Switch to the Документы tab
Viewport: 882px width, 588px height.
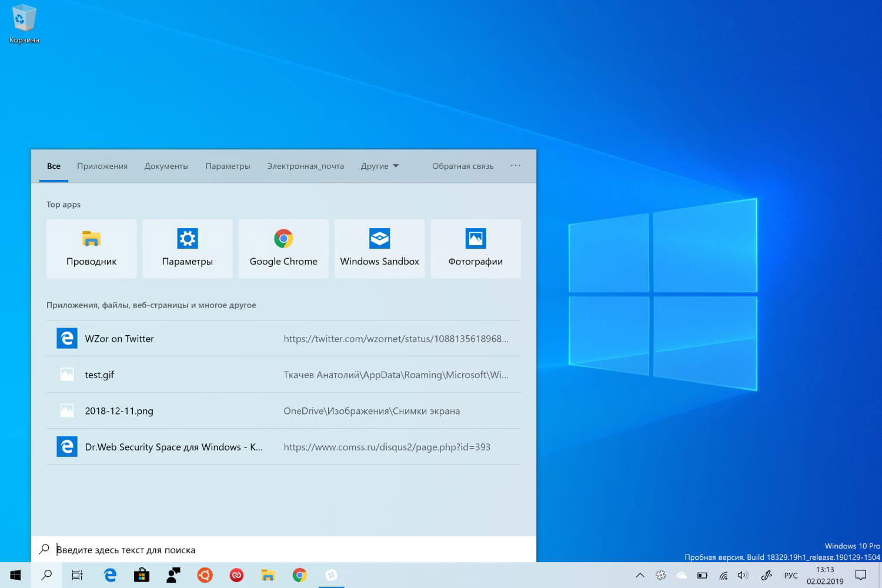coord(166,166)
